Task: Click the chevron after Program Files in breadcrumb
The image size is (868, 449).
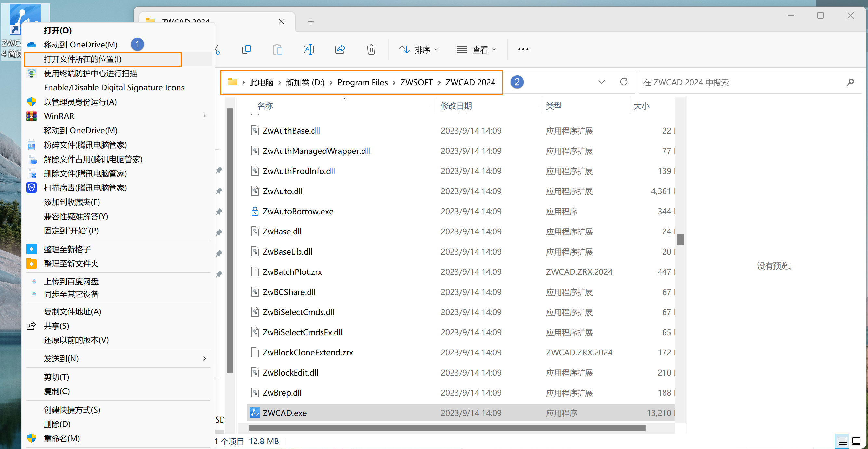Action: coord(394,83)
